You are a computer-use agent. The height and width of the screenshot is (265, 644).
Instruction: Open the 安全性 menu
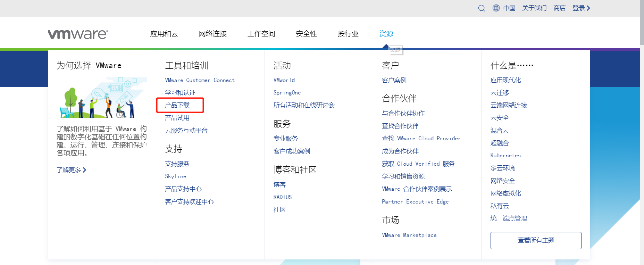[x=306, y=34]
